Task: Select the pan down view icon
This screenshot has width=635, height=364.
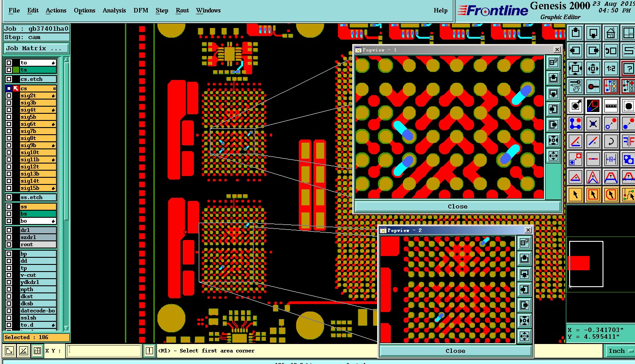Action: click(593, 33)
